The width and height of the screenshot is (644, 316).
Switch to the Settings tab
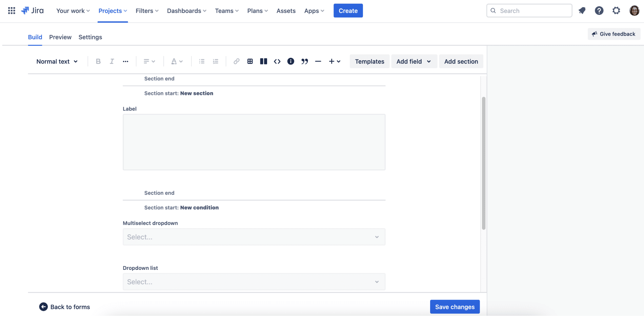tap(90, 37)
